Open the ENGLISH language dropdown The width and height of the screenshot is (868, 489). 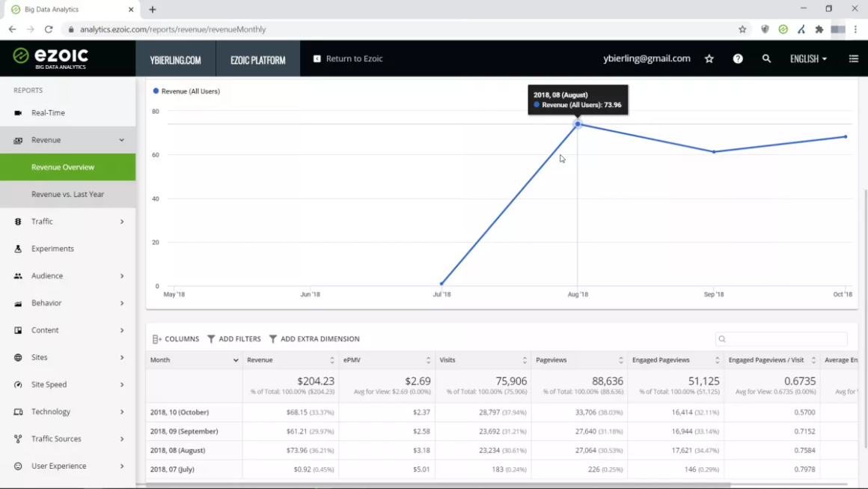click(808, 58)
